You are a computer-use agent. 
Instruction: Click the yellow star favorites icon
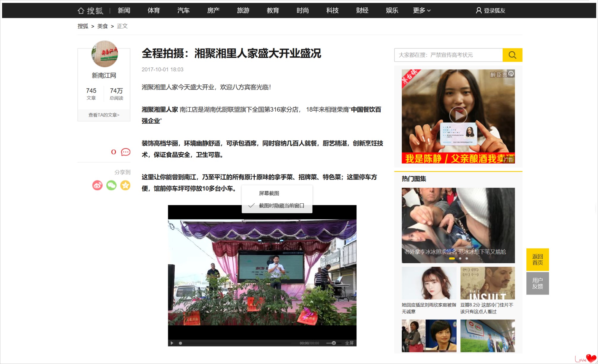pos(125,185)
